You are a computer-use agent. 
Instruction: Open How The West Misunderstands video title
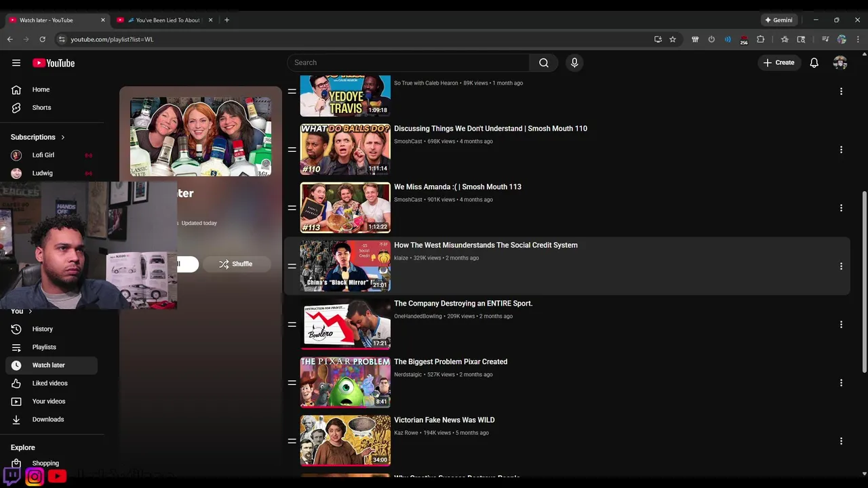coord(486,245)
